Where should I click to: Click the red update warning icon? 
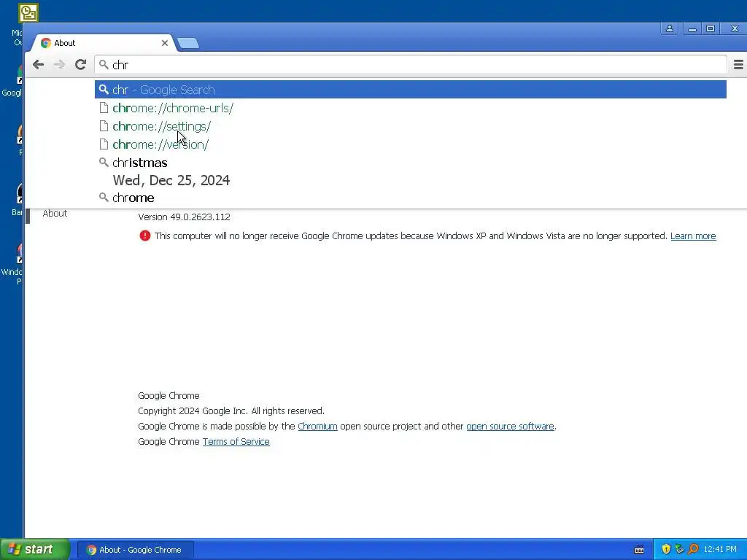(145, 236)
